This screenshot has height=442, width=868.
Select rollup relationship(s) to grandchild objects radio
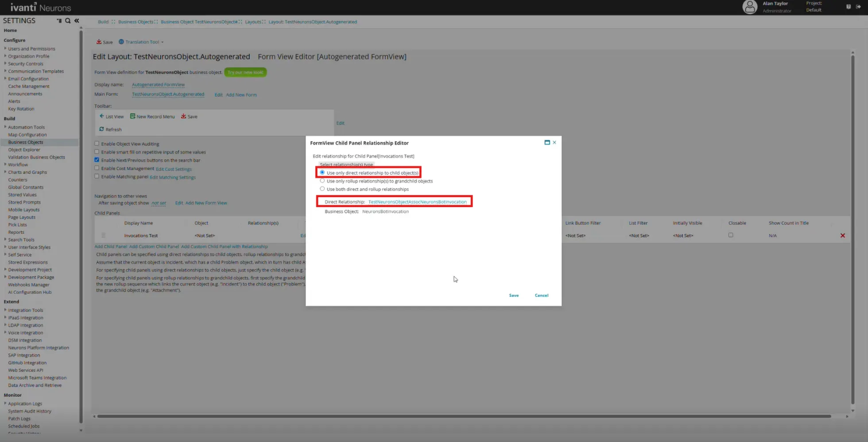point(322,181)
